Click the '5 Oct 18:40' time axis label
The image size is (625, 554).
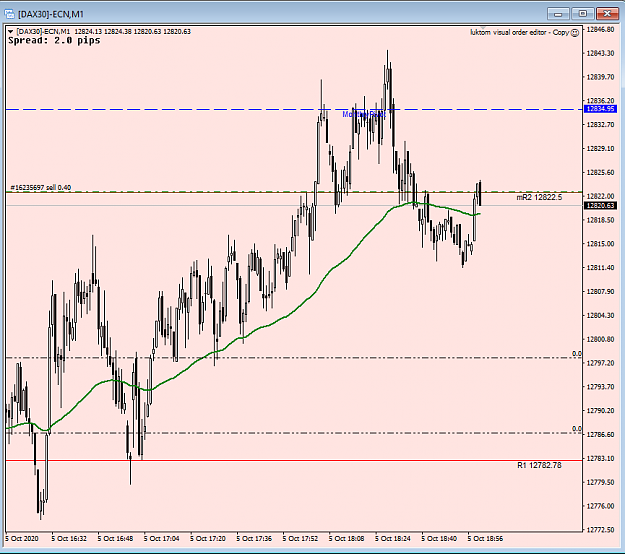coord(439,538)
